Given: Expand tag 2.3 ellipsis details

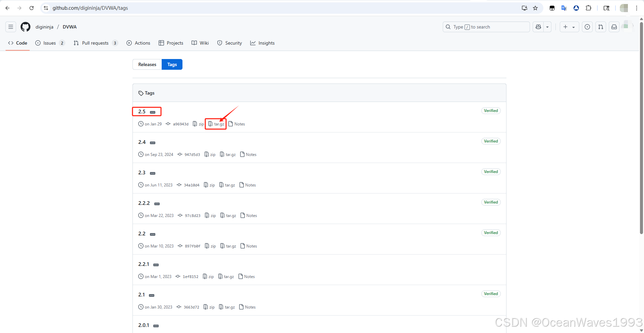Looking at the screenshot, I should 153,173.
